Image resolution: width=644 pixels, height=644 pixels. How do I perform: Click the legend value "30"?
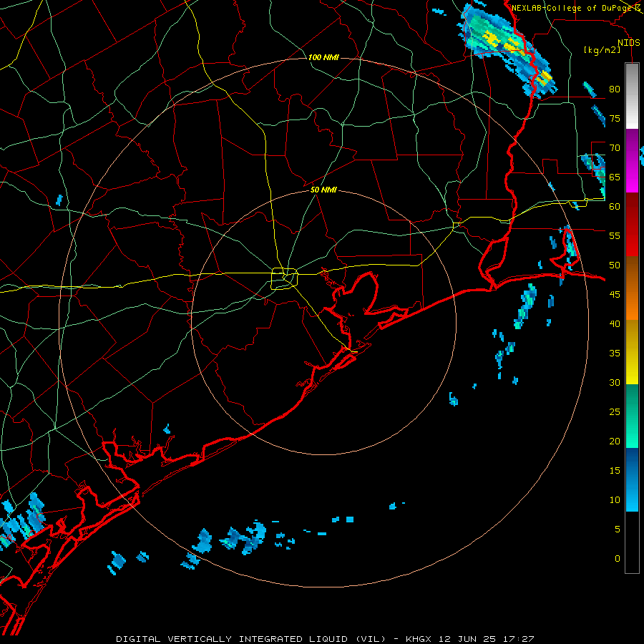coord(615,382)
